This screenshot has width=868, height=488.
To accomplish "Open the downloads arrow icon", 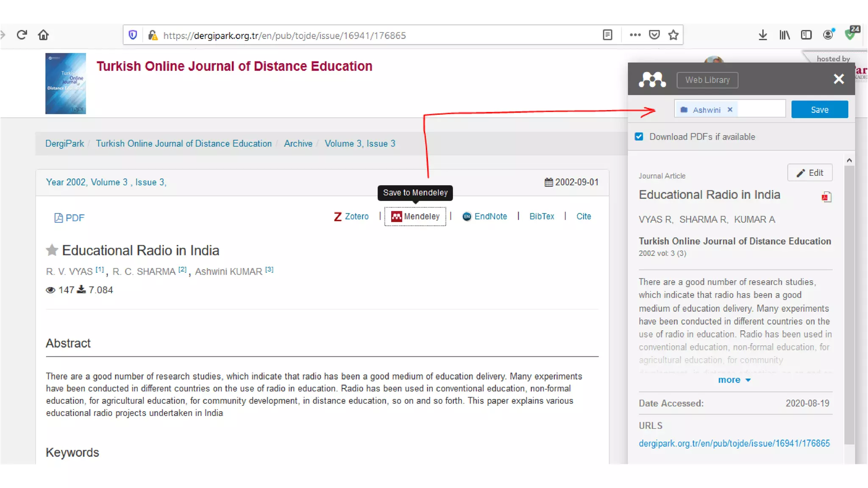I will point(762,35).
